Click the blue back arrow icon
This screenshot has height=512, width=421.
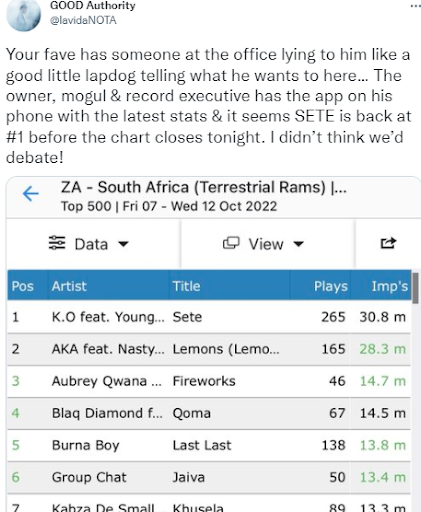pyautogui.click(x=31, y=194)
